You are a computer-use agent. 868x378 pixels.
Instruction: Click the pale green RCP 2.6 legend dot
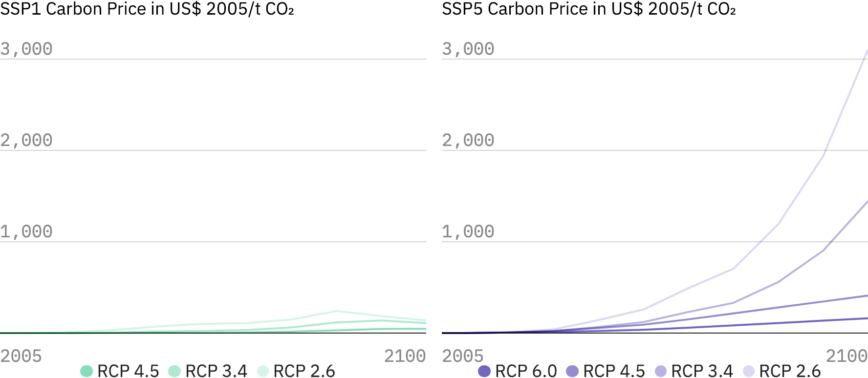(263, 371)
